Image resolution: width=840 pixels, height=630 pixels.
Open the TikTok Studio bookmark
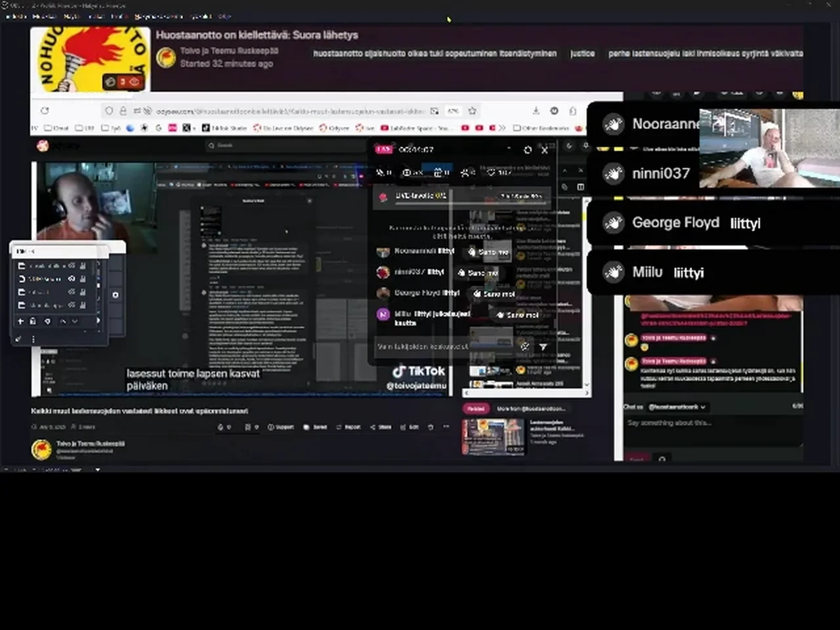224,128
